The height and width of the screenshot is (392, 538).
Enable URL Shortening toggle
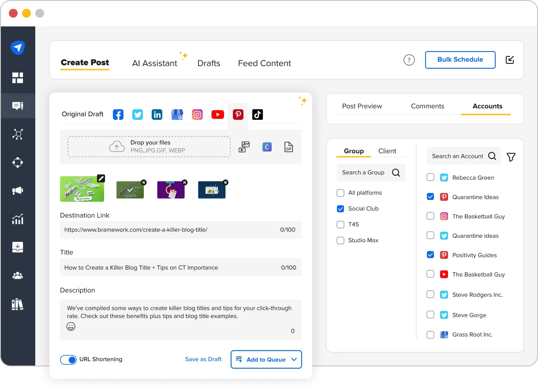pyautogui.click(x=68, y=359)
